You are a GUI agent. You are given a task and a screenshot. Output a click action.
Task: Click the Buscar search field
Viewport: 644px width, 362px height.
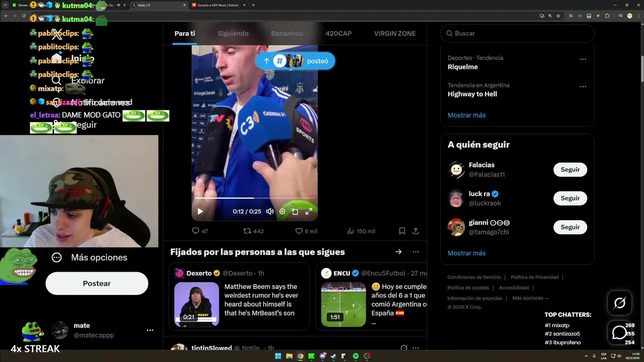[517, 33]
